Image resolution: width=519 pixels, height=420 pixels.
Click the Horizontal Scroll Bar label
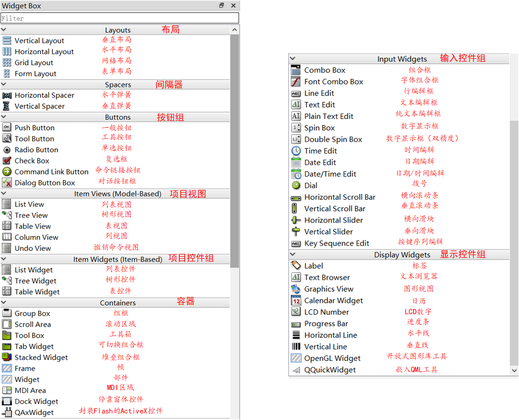point(340,197)
